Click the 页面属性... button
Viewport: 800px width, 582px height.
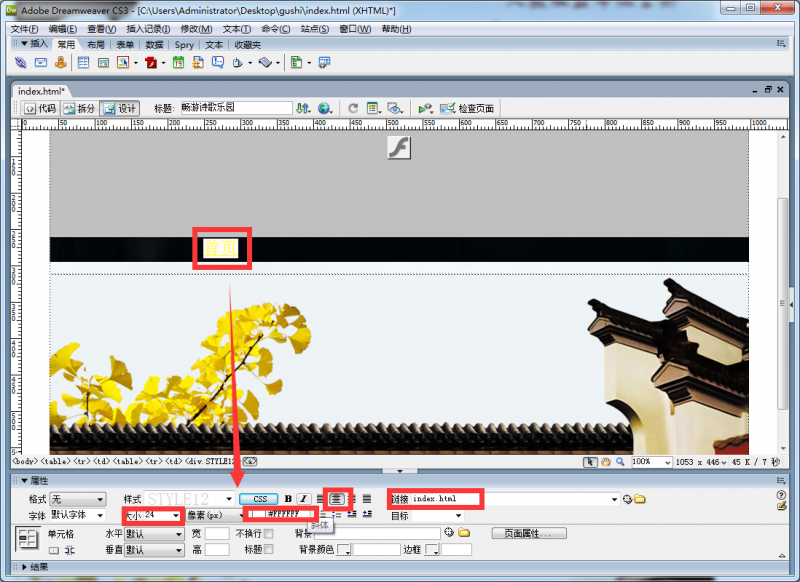click(529, 534)
